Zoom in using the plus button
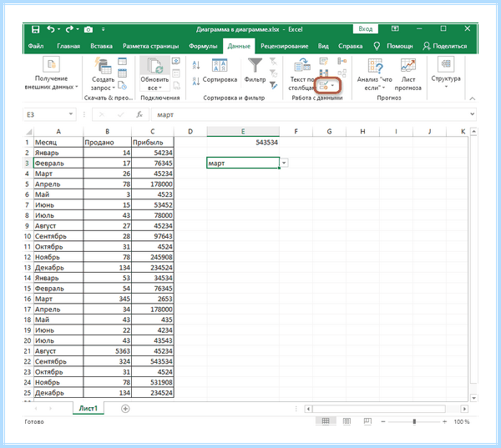 pyautogui.click(x=444, y=422)
